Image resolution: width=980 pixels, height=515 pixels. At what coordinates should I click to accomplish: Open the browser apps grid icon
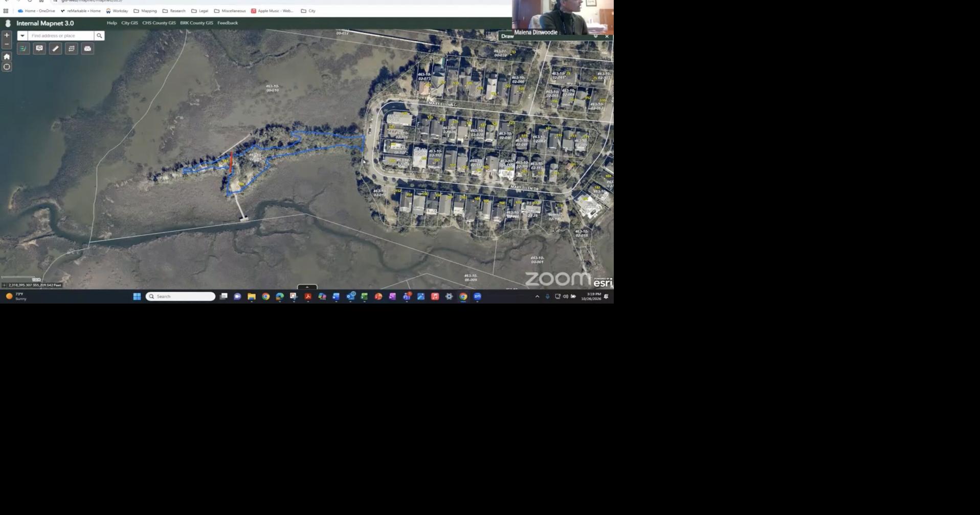(6, 11)
